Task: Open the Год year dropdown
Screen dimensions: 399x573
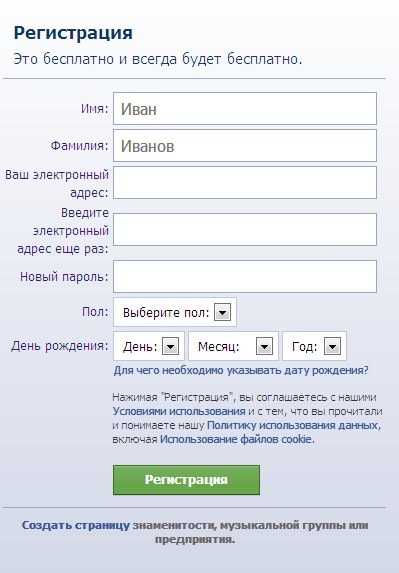Action: click(315, 346)
